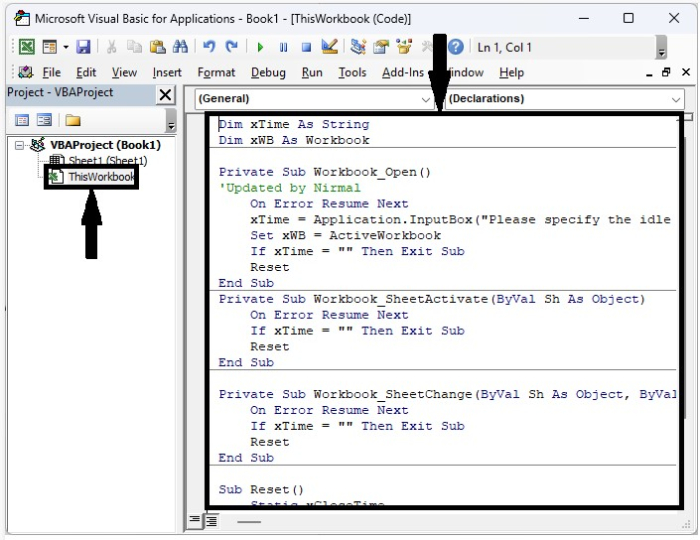Click the Ln 1, Col 1 position field
The height and width of the screenshot is (540, 700).
(x=565, y=47)
